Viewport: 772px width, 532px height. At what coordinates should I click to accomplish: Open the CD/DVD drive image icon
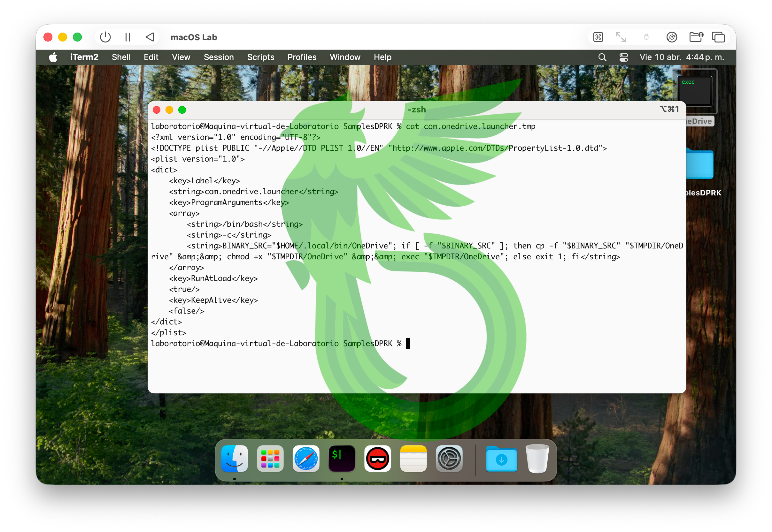(672, 37)
